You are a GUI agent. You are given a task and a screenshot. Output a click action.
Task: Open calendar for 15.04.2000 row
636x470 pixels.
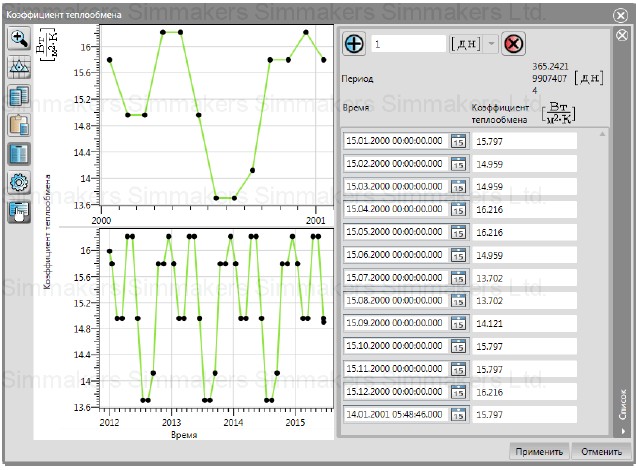[458, 209]
